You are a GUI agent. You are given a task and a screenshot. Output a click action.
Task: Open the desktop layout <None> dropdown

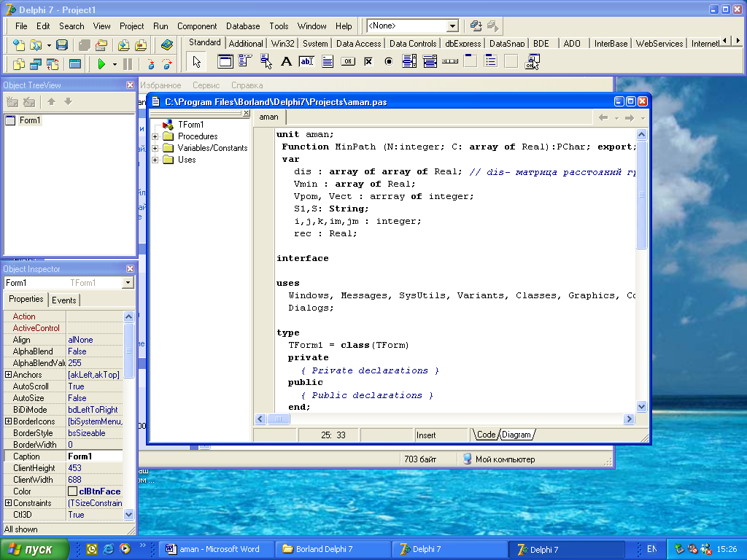(x=452, y=26)
